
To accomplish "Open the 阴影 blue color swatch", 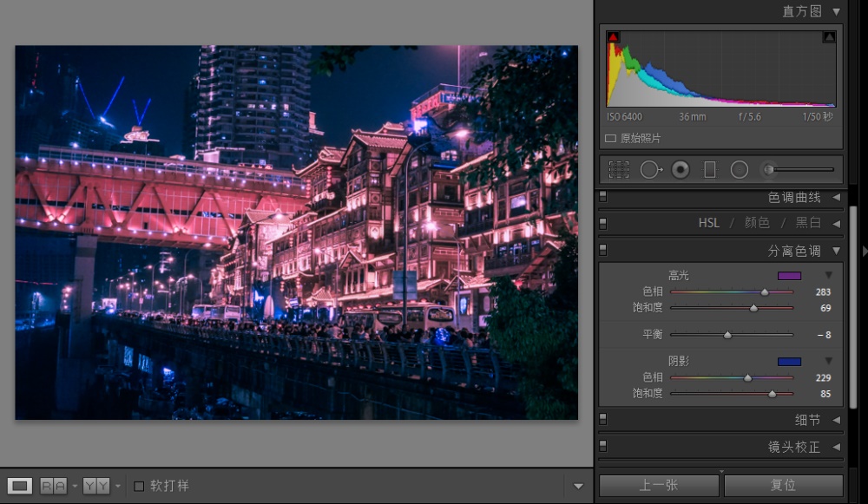I will (789, 362).
